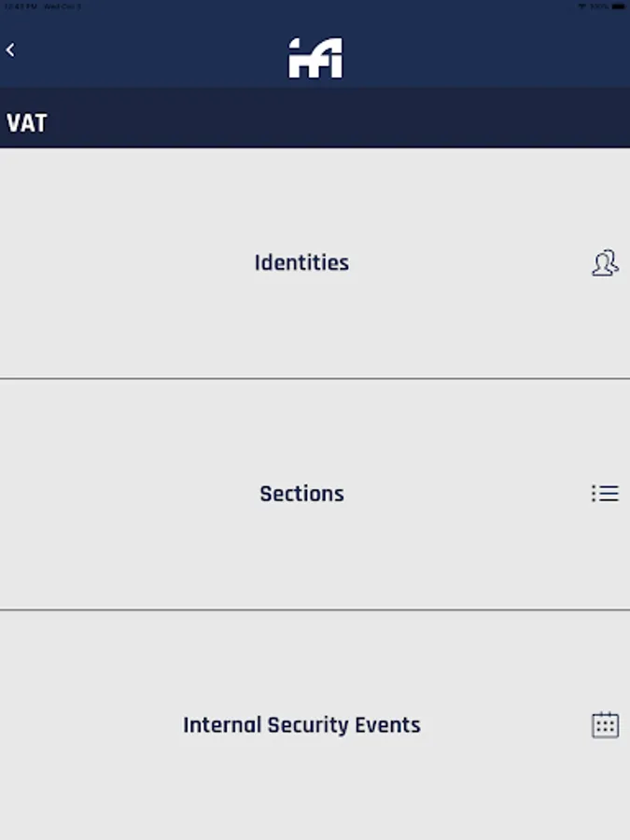
Task: Tap the back arrow in header
Action: (x=11, y=50)
